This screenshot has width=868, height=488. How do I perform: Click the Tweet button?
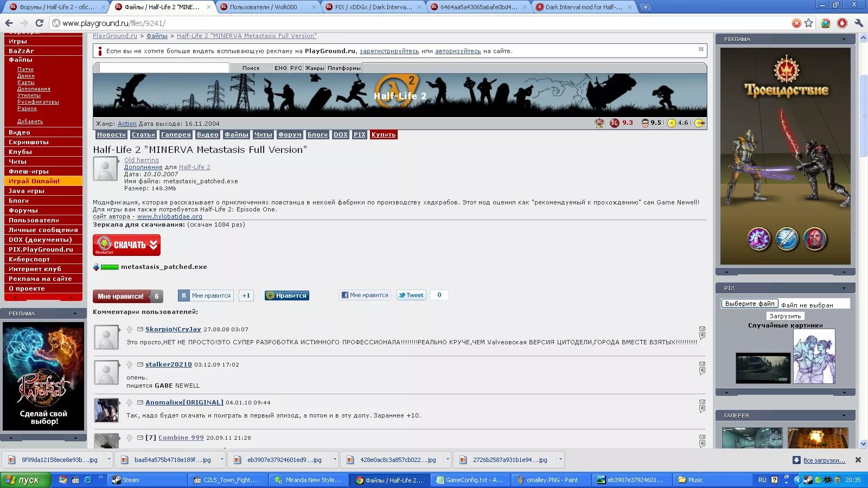(x=411, y=295)
